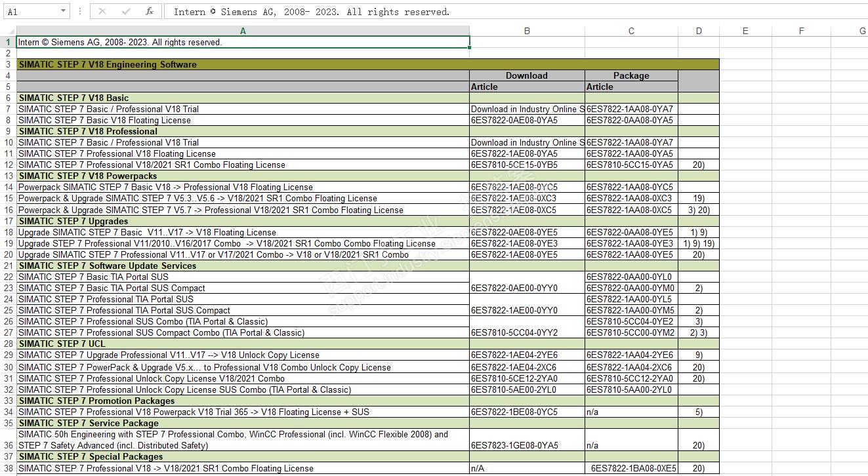Click article cell 6ES7822-0AE08-0YA5
The width and height of the screenshot is (868, 476).
[527, 120]
